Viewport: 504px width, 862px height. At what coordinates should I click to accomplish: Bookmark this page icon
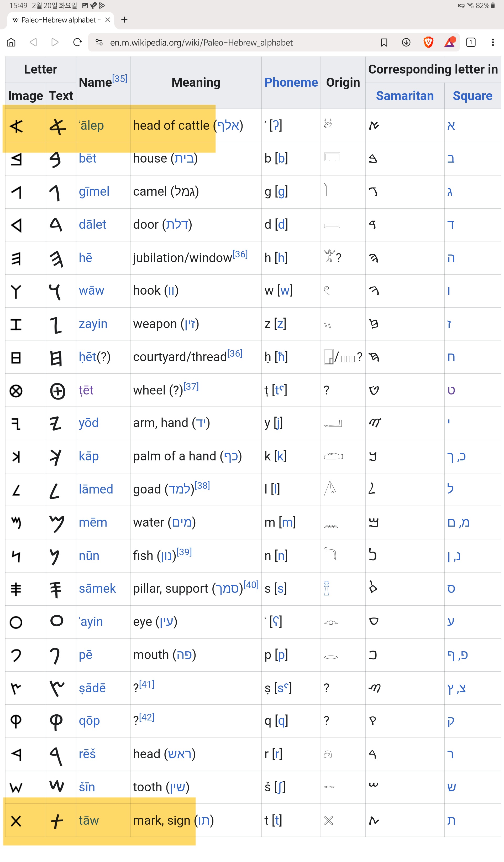coord(384,42)
